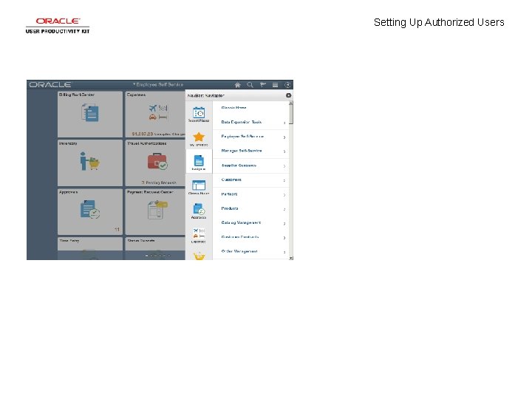Expand chevron beside Data Expansion Tools

tap(284, 123)
